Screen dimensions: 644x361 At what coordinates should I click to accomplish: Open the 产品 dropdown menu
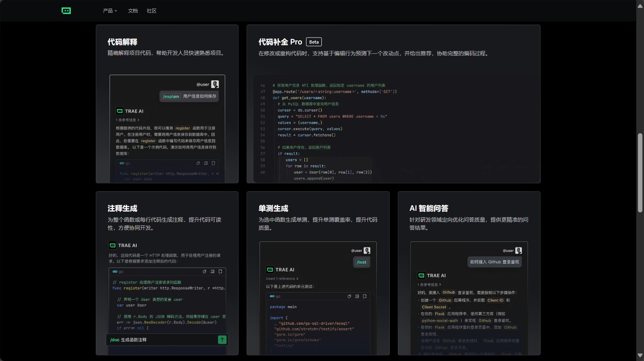coord(110,11)
